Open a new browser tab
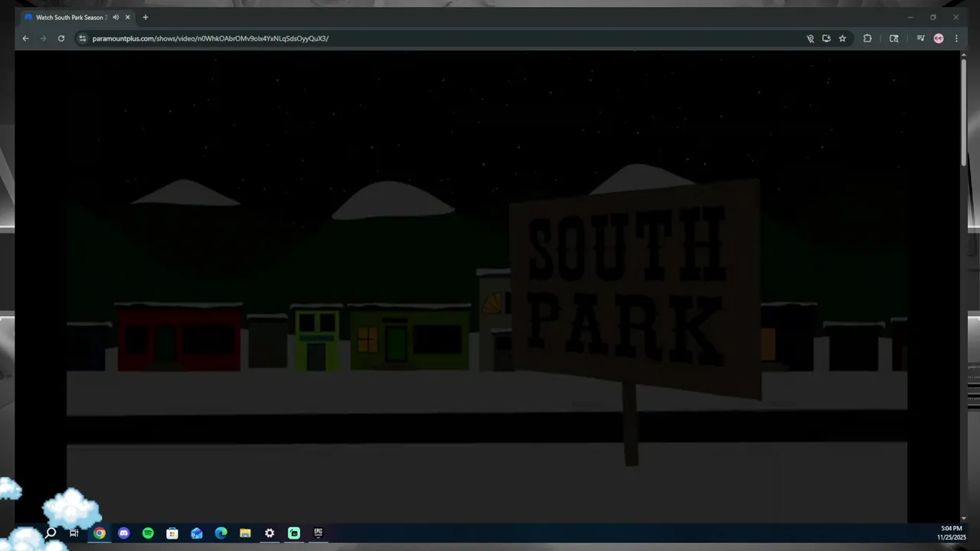 [x=145, y=17]
